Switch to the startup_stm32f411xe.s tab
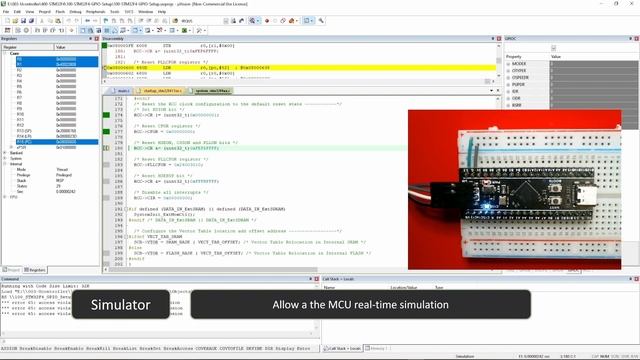The height and width of the screenshot is (360, 640). tap(160, 91)
